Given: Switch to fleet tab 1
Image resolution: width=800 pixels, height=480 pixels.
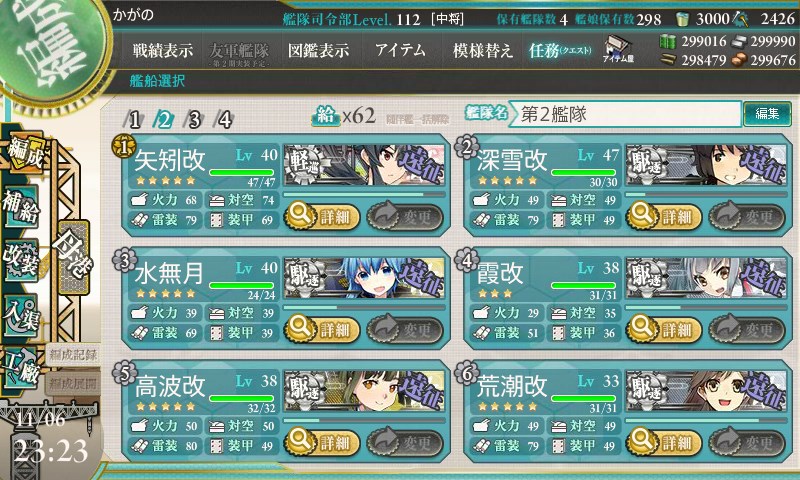Looking at the screenshot, I should pyautogui.click(x=134, y=119).
